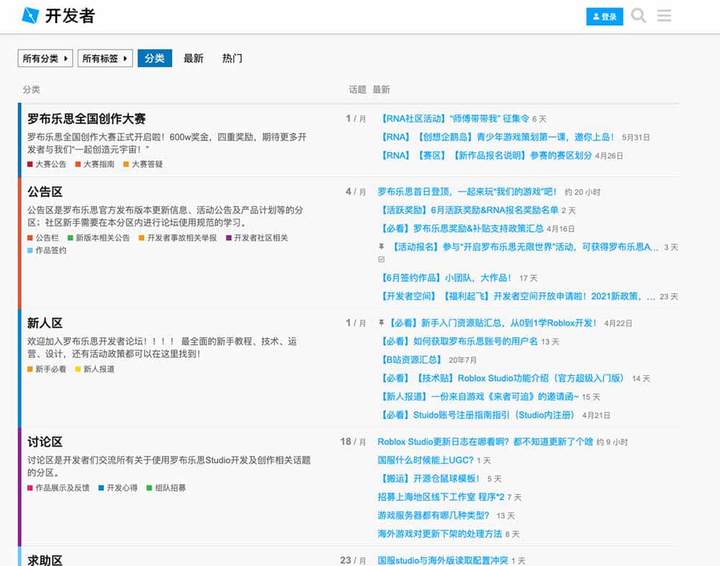Open topic 罗布乐思首日登顶

(x=467, y=192)
